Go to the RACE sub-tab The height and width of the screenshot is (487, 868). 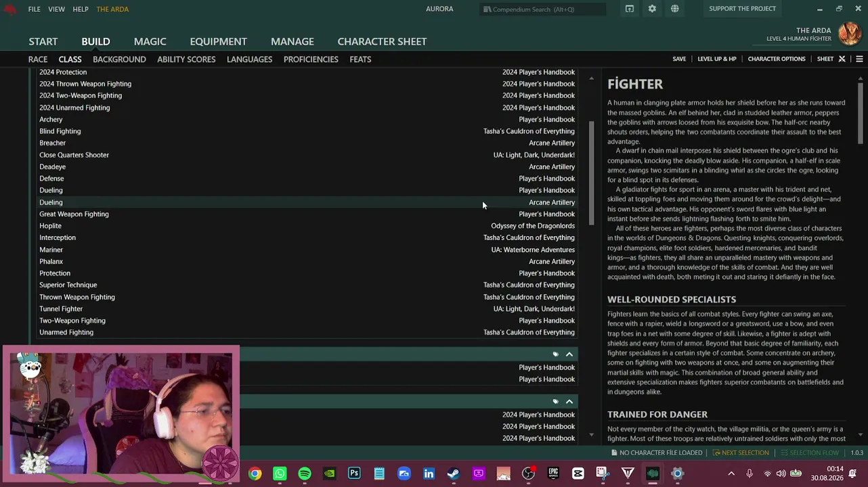point(38,59)
